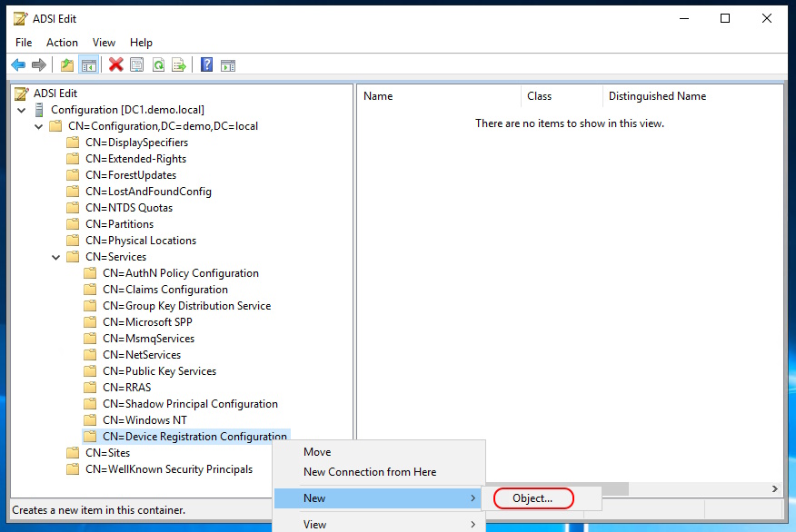Viewport: 796px width, 532px height.
Task: Click the CN=DisplaySpecifiers folder icon
Action: coord(73,142)
